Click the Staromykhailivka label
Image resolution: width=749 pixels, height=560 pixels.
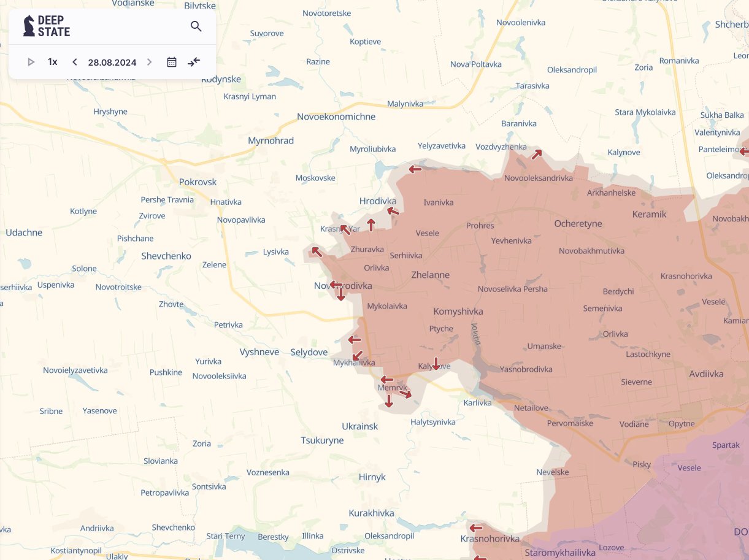pos(560,553)
